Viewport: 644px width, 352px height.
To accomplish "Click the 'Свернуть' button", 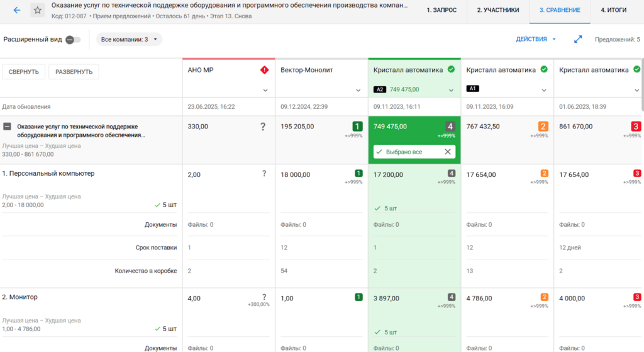I will point(24,72).
